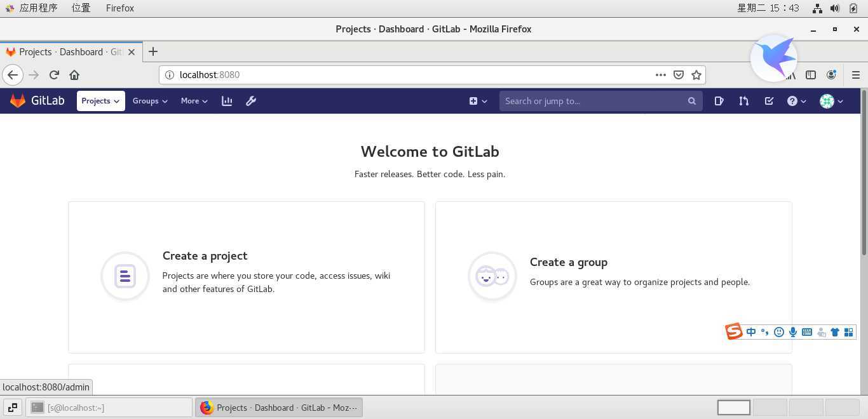Show site information icon in address bar

coord(170,75)
